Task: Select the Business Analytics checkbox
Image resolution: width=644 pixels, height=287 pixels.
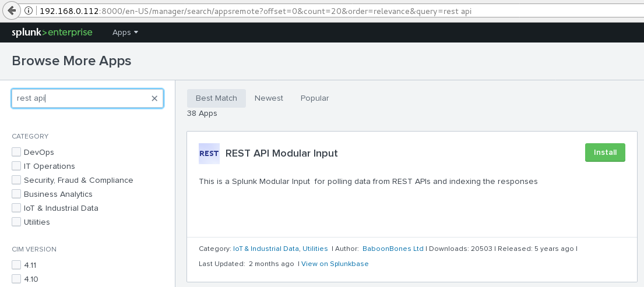Action: 16,194
